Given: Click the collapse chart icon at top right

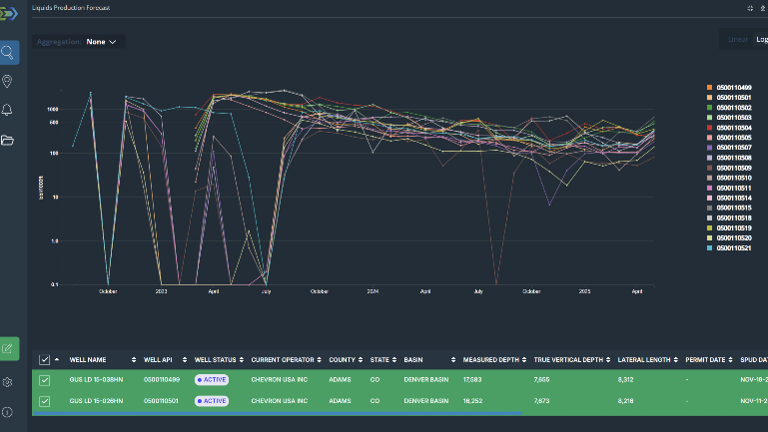Looking at the screenshot, I should click(750, 7).
